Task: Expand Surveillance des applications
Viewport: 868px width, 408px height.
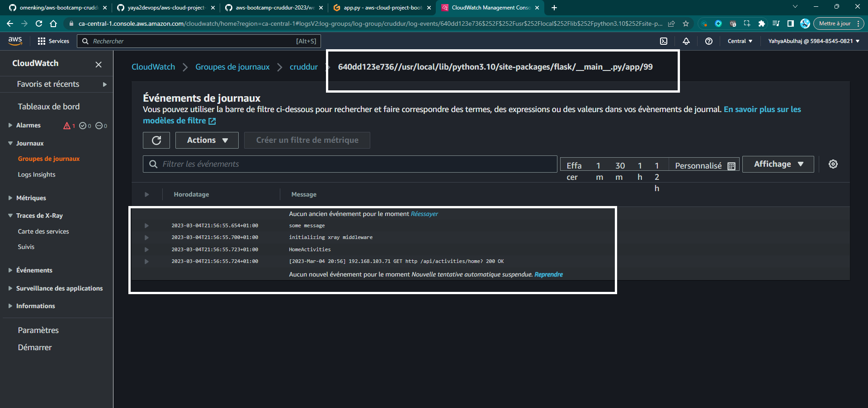Action: pos(10,288)
